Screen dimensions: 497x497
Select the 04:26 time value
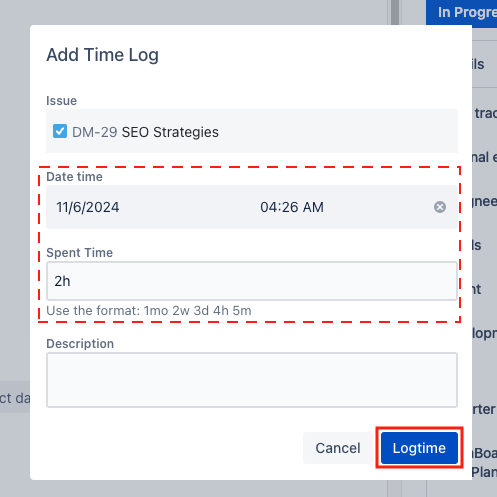click(x=279, y=207)
